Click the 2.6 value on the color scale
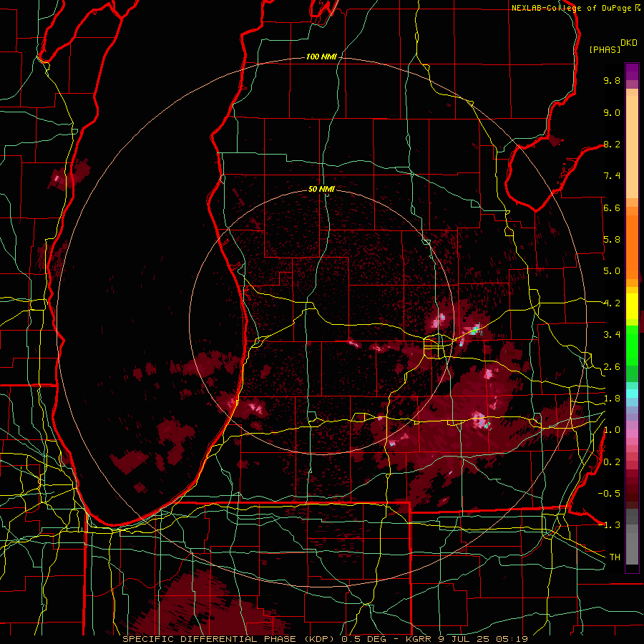The width and height of the screenshot is (644, 644). click(612, 367)
